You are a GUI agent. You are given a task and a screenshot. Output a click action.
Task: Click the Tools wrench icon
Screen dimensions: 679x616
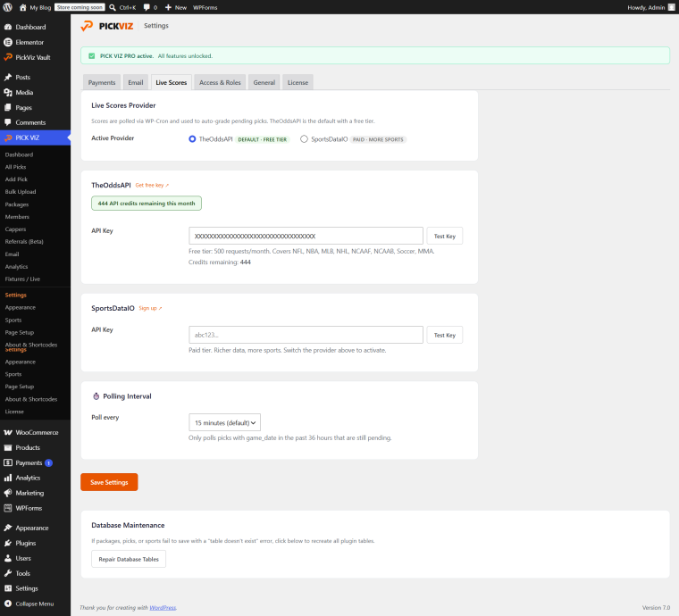coord(8,573)
